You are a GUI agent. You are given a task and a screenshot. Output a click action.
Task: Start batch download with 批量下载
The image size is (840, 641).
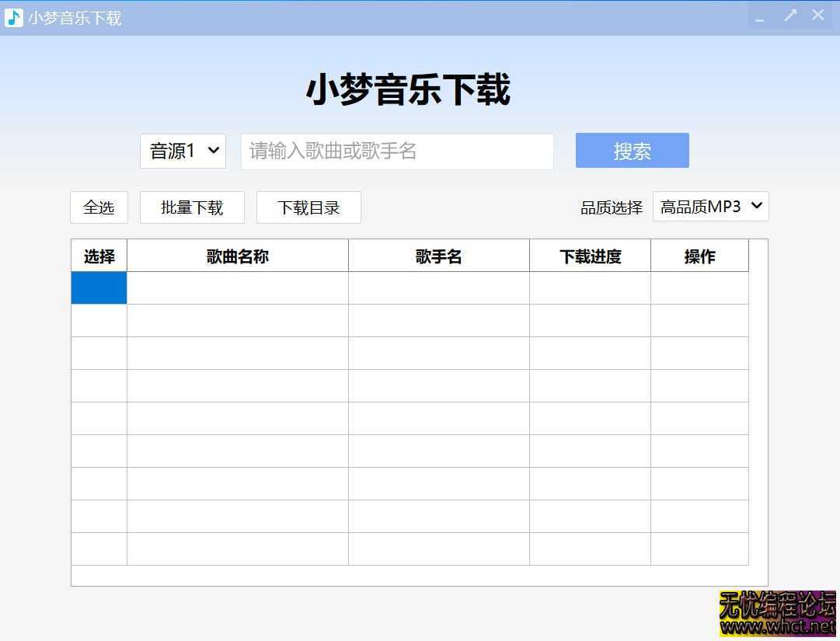pyautogui.click(x=192, y=207)
